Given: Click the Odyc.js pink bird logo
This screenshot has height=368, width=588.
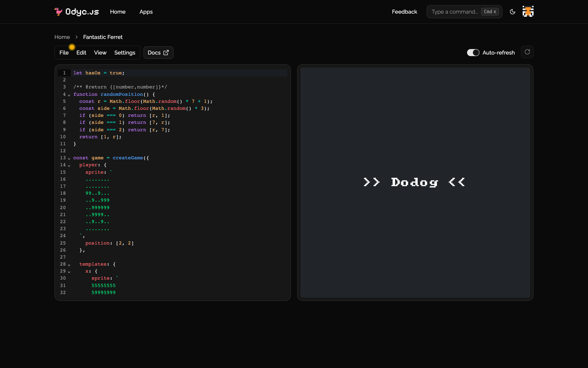Looking at the screenshot, I should [58, 11].
